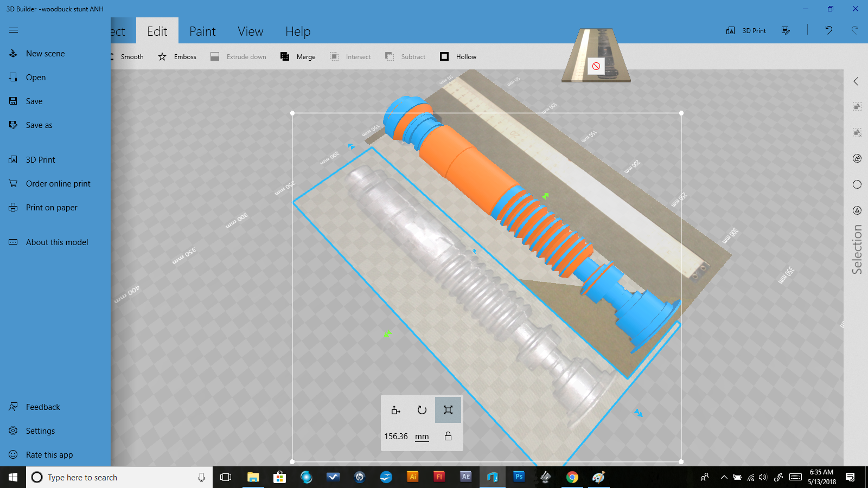Click the Intersect tool
The width and height of the screenshot is (868, 488).
[350, 57]
